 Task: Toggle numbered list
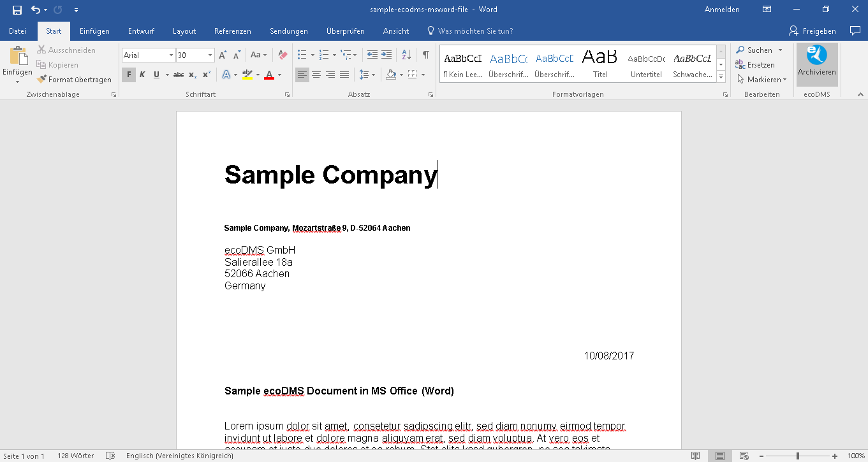click(323, 55)
